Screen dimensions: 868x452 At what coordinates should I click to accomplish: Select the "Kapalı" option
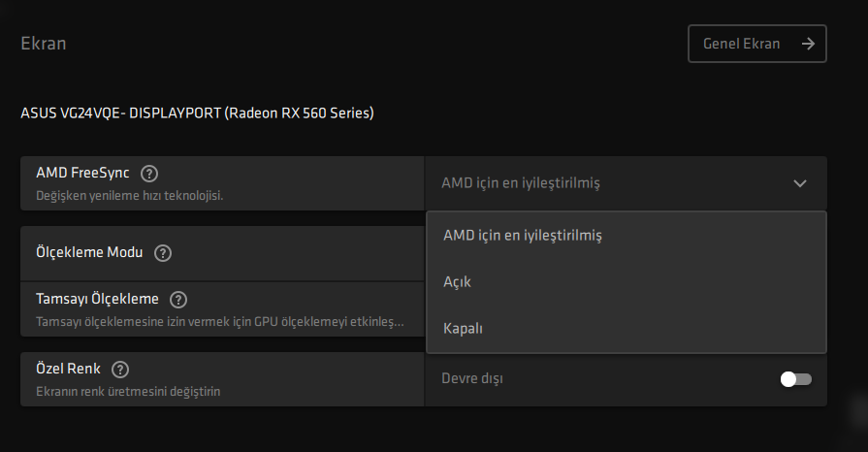[x=463, y=328]
